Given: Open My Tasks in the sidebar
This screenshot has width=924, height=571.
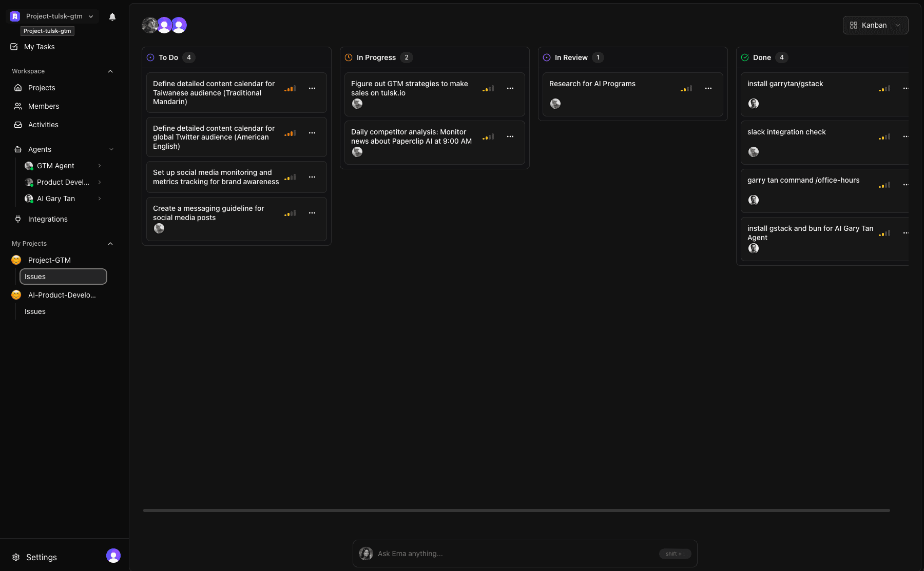Looking at the screenshot, I should (x=39, y=47).
